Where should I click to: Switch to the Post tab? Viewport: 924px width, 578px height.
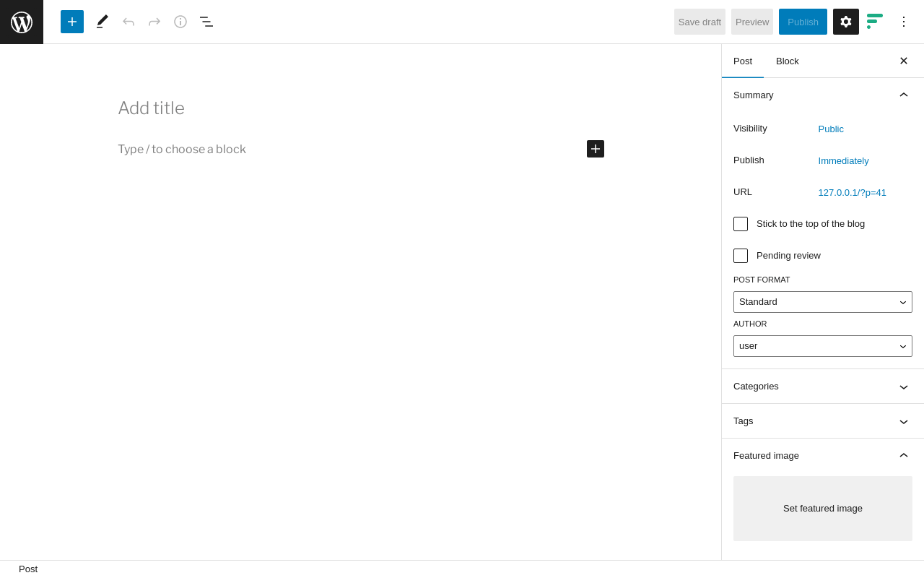pos(743,61)
